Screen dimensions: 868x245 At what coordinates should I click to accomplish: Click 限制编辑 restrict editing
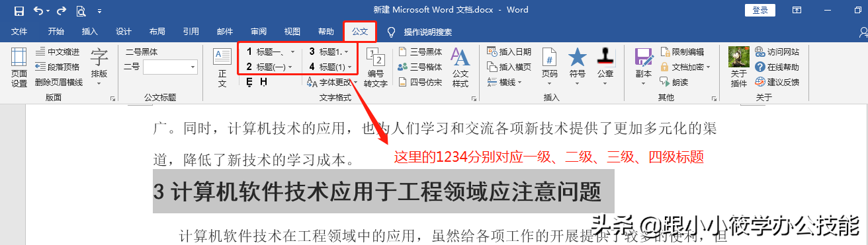pos(682,52)
